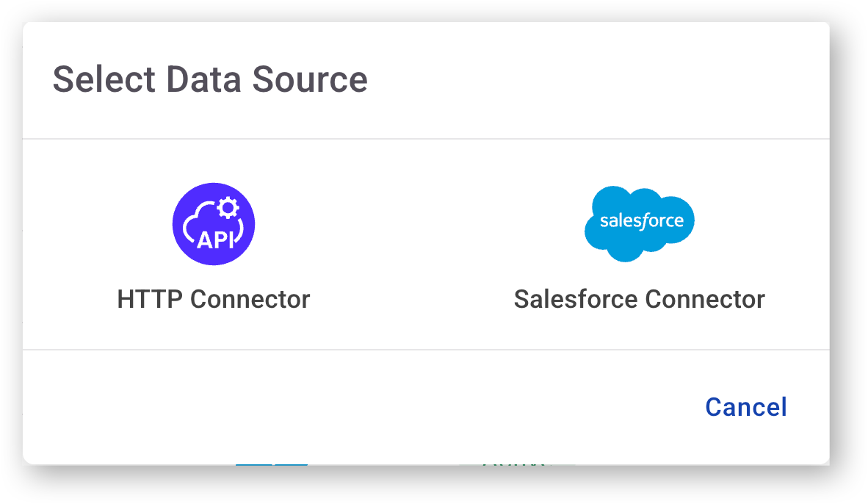The height and width of the screenshot is (504, 868).
Task: Click the word Connector under the API icon
Action: coord(250,299)
